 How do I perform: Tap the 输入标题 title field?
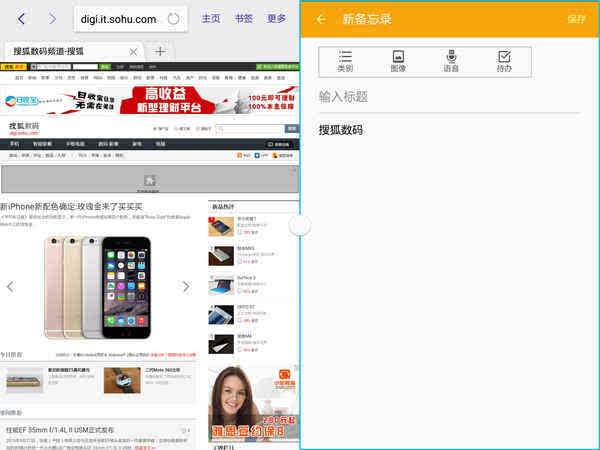(450, 97)
